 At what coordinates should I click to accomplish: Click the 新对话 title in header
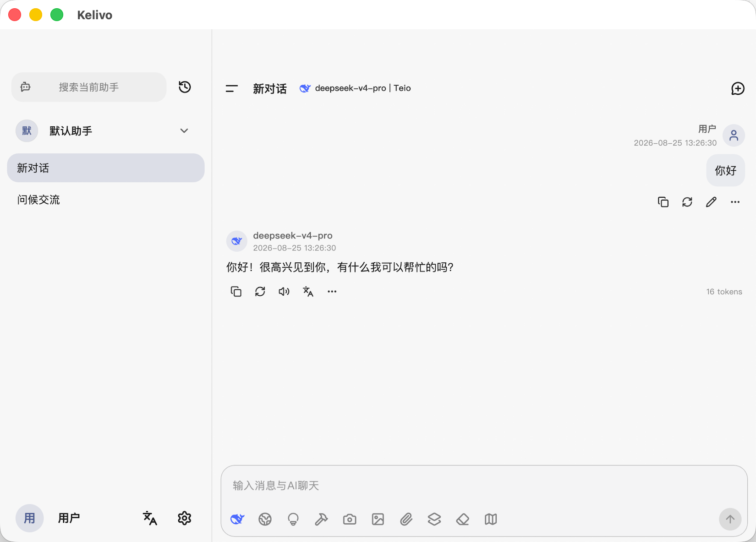point(270,89)
